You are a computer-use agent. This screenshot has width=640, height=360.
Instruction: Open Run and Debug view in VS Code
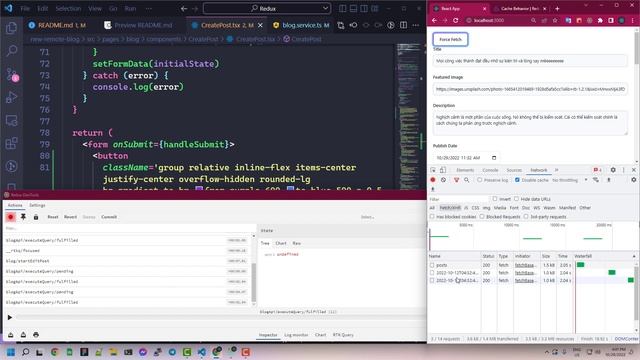coord(11,97)
